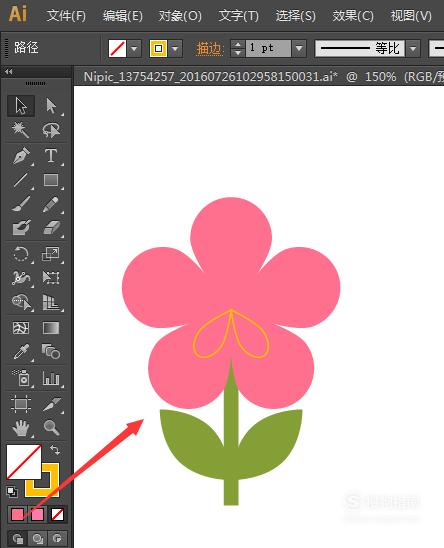The width and height of the screenshot is (444, 548).
Task: Open the fill color dropdown in control bar
Action: 135,48
